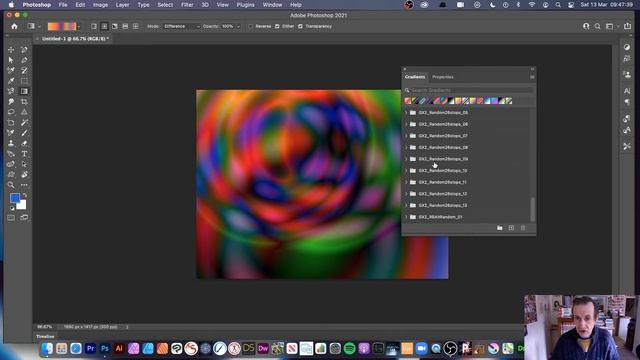
Task: Select the Move tool
Action: coord(11,49)
